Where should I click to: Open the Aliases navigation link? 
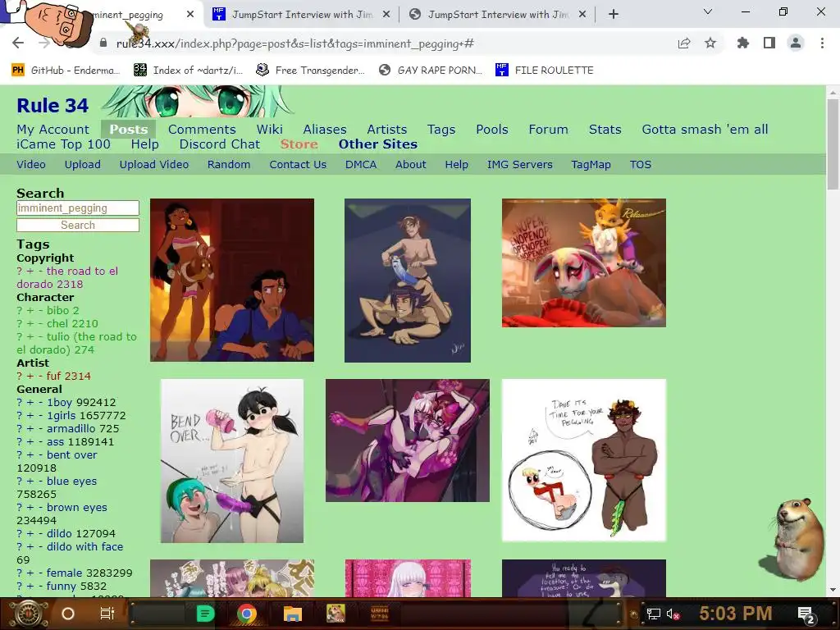[325, 129]
